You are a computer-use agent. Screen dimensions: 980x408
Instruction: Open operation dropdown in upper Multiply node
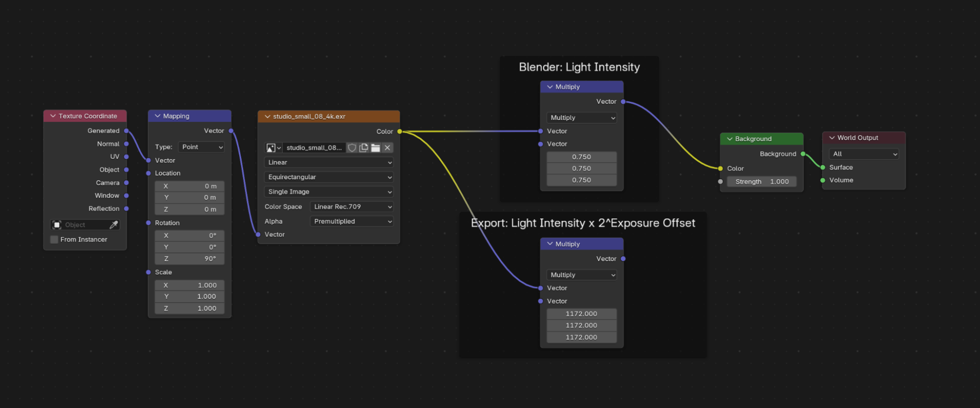point(581,118)
